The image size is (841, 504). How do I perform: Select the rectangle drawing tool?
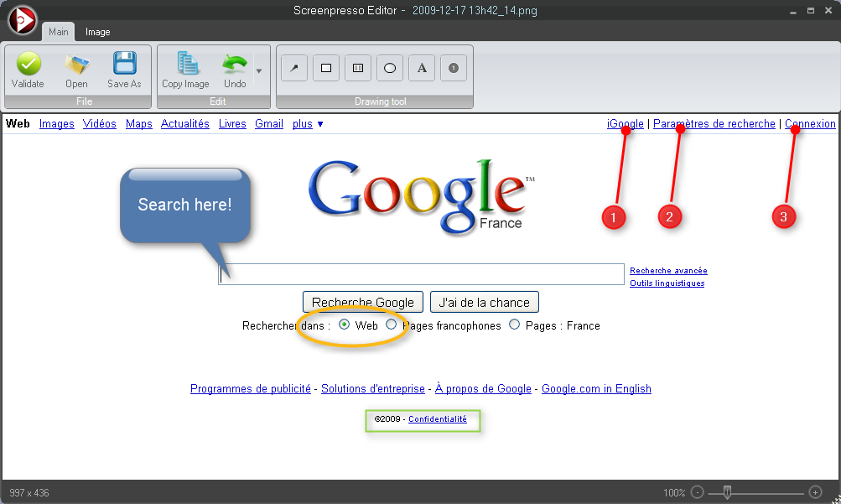click(326, 68)
